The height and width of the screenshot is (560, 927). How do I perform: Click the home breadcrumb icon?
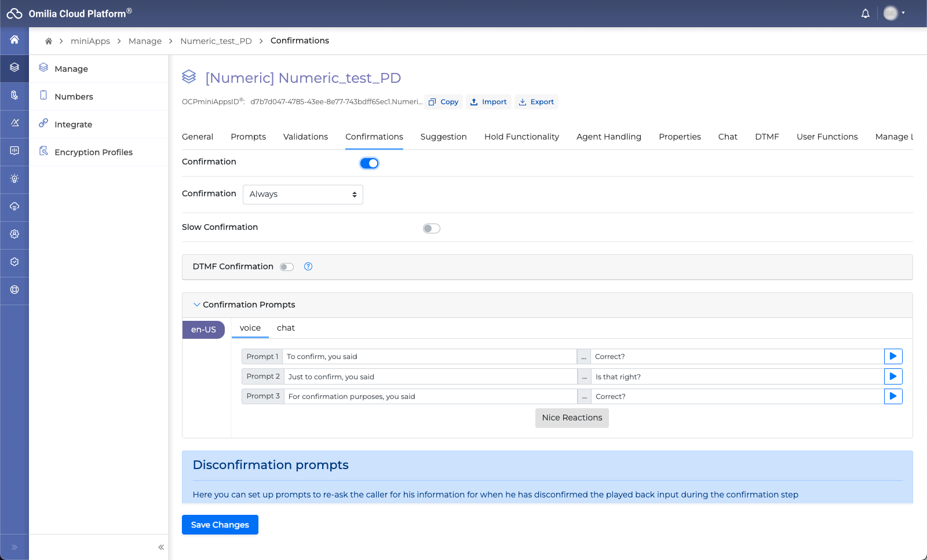click(49, 41)
